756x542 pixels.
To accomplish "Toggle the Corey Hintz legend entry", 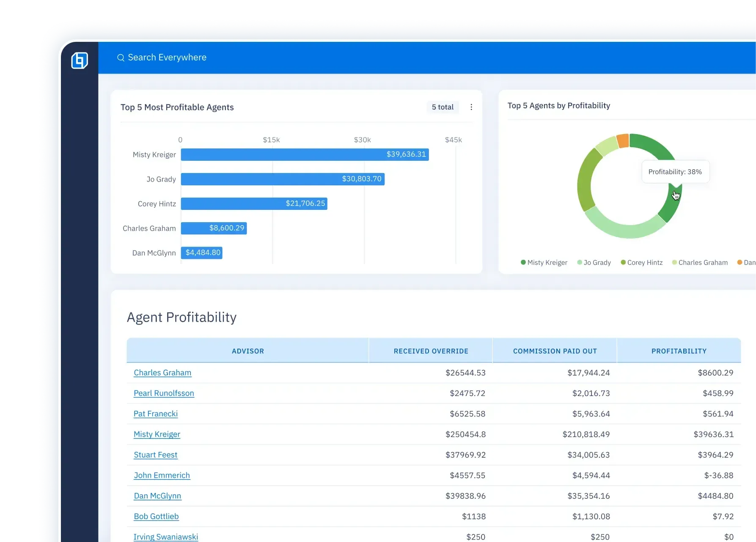I will [641, 262].
